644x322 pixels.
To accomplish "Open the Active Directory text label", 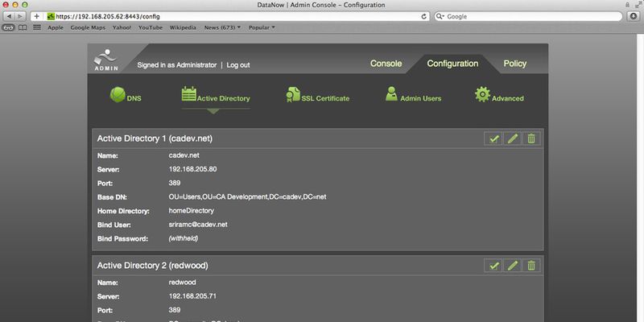I will 224,98.
